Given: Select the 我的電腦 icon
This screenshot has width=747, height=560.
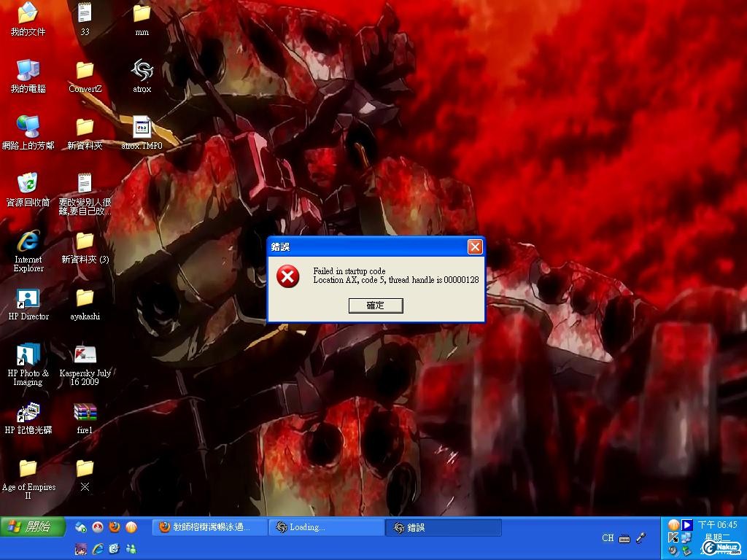Looking at the screenshot, I should click(28, 76).
